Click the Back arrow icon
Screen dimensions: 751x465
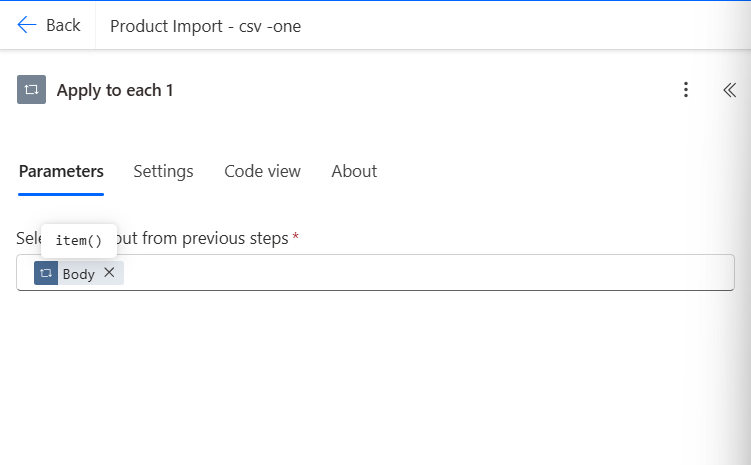pos(27,25)
